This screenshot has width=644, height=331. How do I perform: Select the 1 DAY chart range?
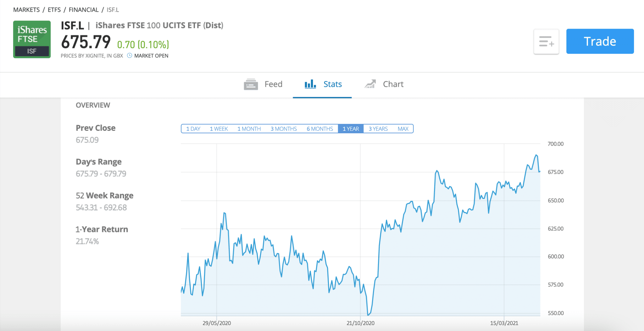(x=193, y=129)
